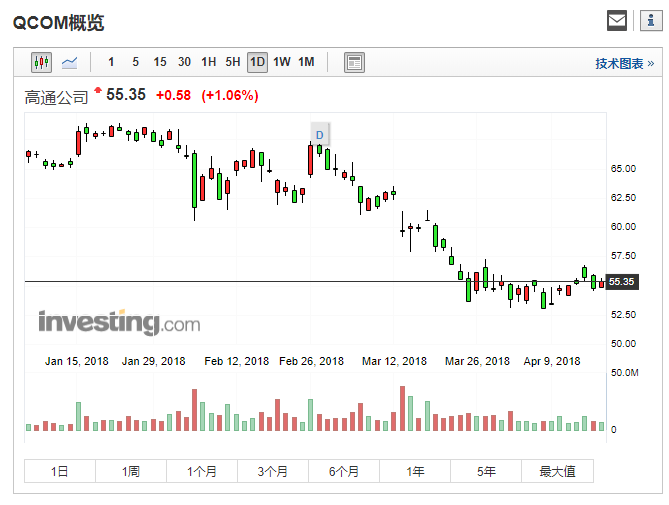This screenshot has height=505, width=669.
Task: Select the candlestick chart type icon
Action: click(41, 63)
